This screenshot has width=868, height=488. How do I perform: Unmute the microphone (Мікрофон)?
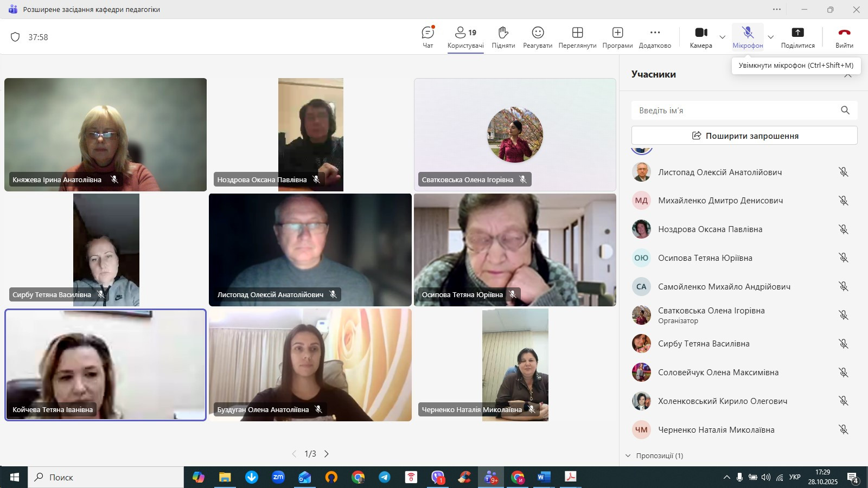tap(748, 37)
